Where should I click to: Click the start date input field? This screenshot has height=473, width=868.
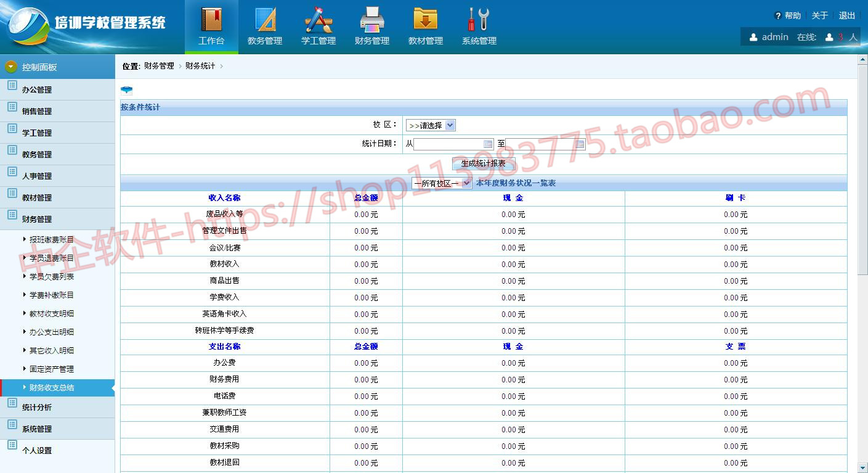448,144
